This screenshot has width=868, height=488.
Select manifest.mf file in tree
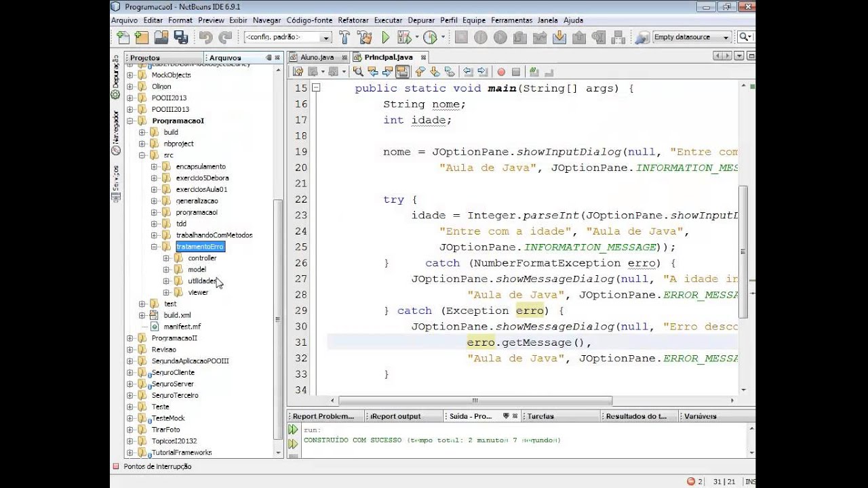point(182,327)
